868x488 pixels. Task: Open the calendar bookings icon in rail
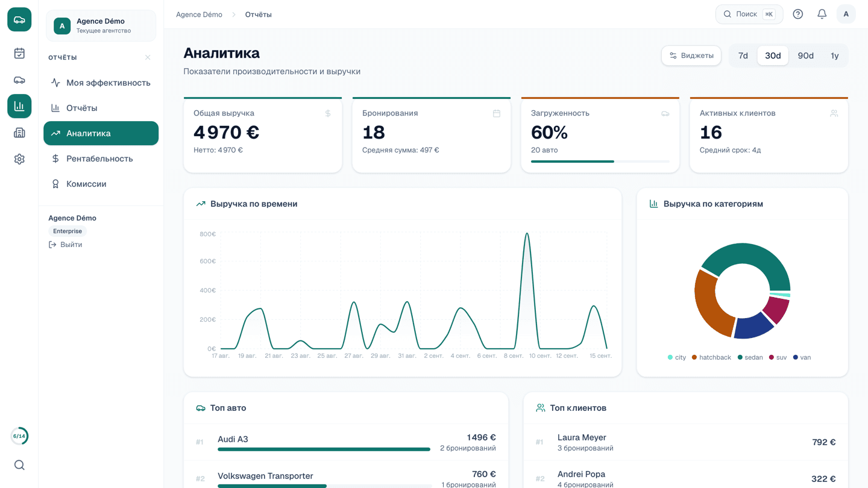tap(19, 54)
